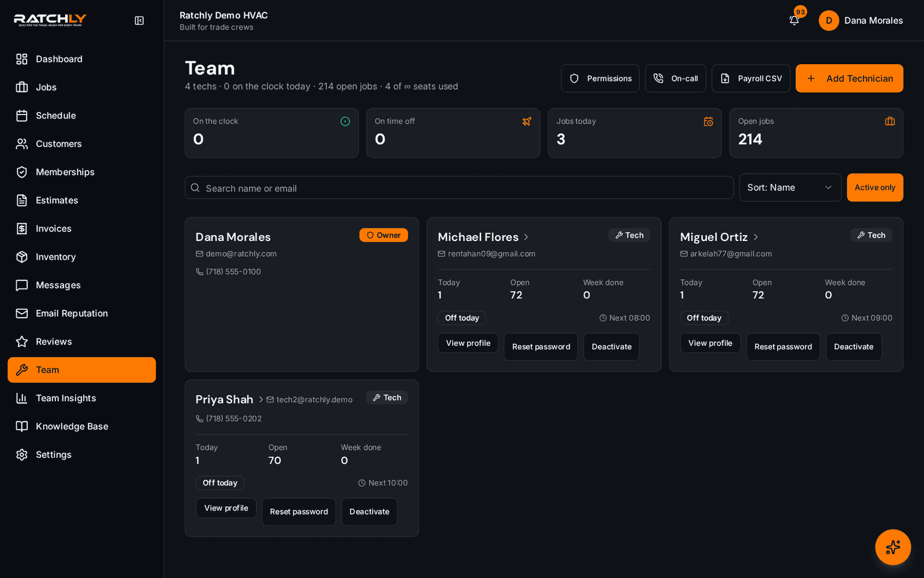Viewport: 924px width, 578px height.
Task: Click the Ratchly logo
Action: click(50, 20)
